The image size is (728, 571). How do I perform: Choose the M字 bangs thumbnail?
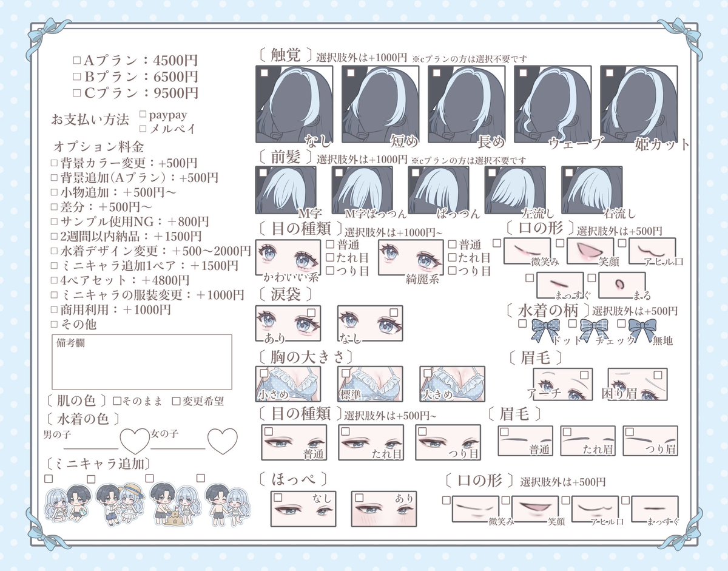[x=286, y=191]
